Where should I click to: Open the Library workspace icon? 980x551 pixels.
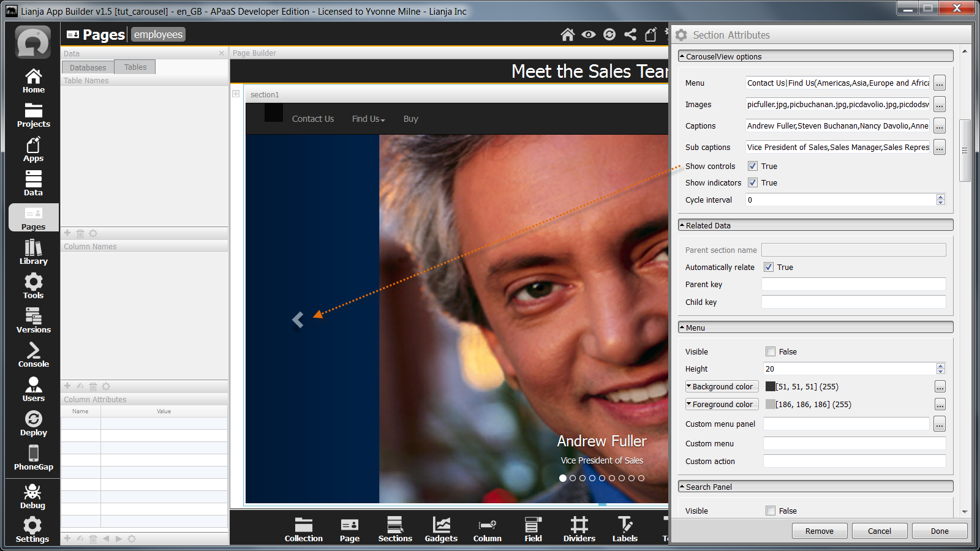[x=33, y=252]
